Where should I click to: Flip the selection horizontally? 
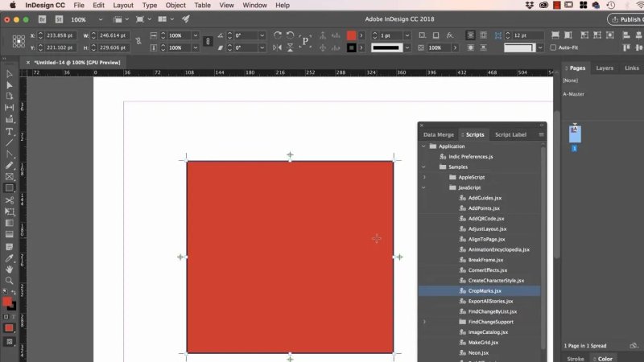point(278,47)
